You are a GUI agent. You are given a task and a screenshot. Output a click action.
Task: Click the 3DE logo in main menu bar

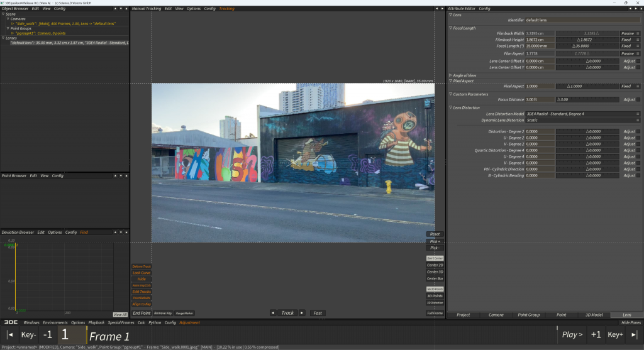pyautogui.click(x=11, y=322)
